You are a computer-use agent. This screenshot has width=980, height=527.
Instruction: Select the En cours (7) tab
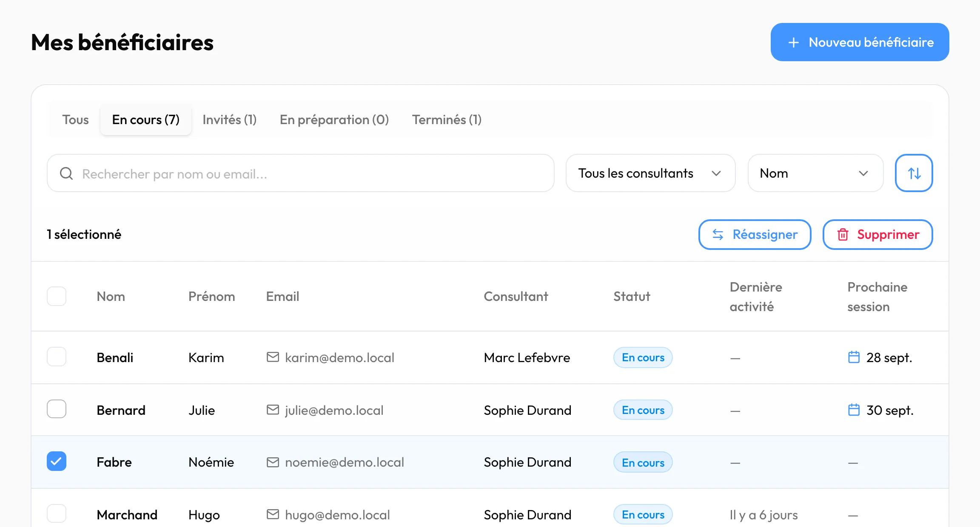coord(146,120)
